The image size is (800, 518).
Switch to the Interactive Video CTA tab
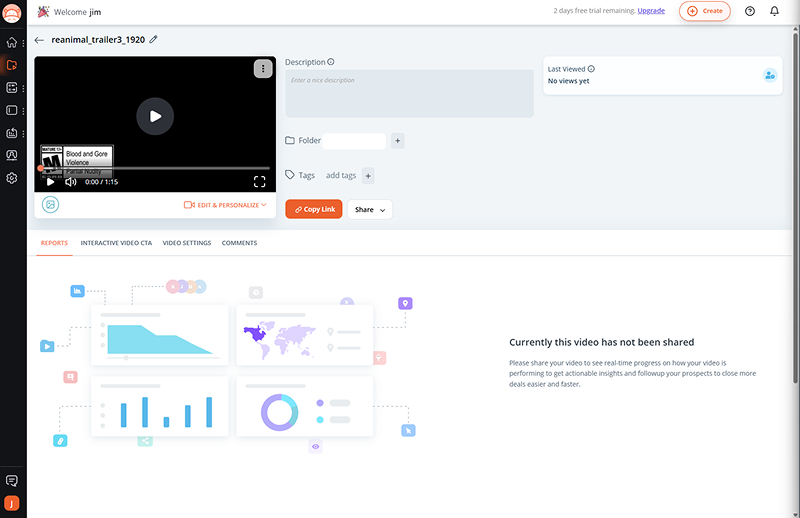point(116,243)
